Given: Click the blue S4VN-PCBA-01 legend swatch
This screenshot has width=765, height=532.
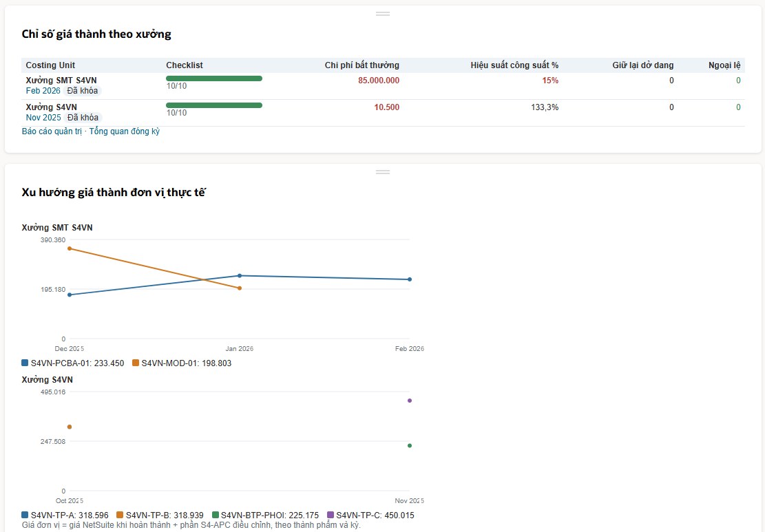Looking at the screenshot, I should click(x=25, y=363).
